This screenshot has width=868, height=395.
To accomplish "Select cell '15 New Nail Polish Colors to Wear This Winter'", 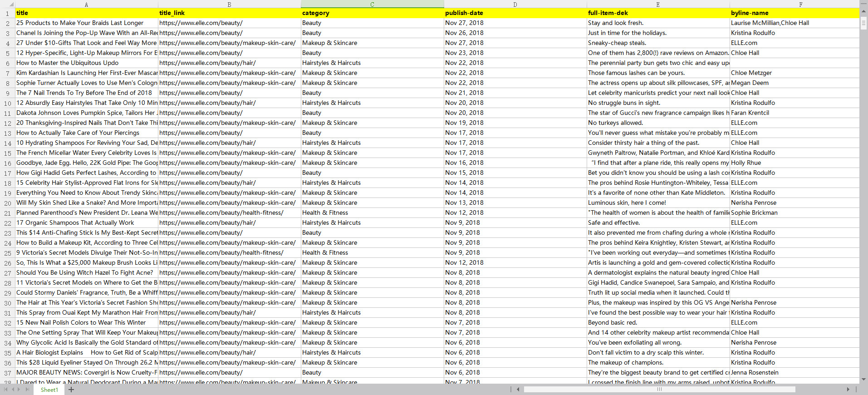I will [x=87, y=323].
